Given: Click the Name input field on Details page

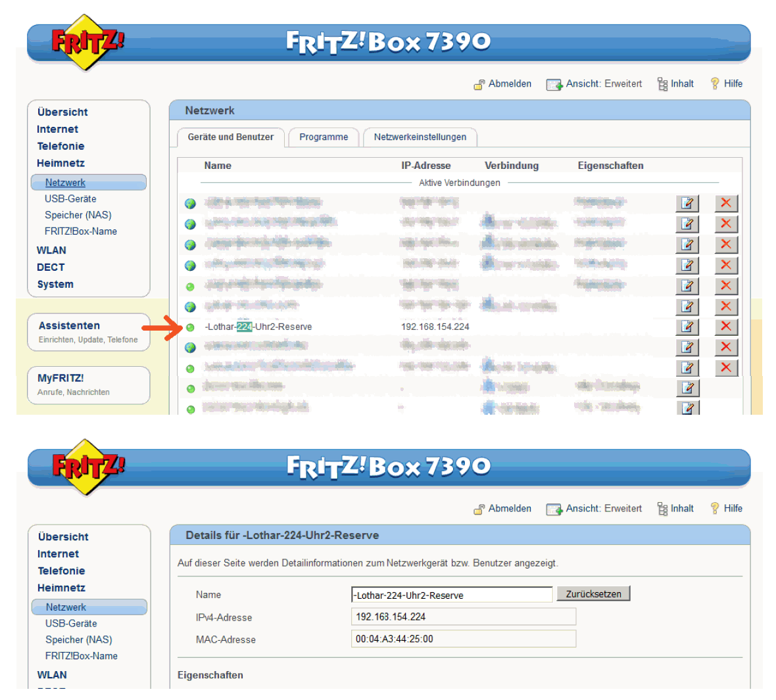Looking at the screenshot, I should click(452, 595).
